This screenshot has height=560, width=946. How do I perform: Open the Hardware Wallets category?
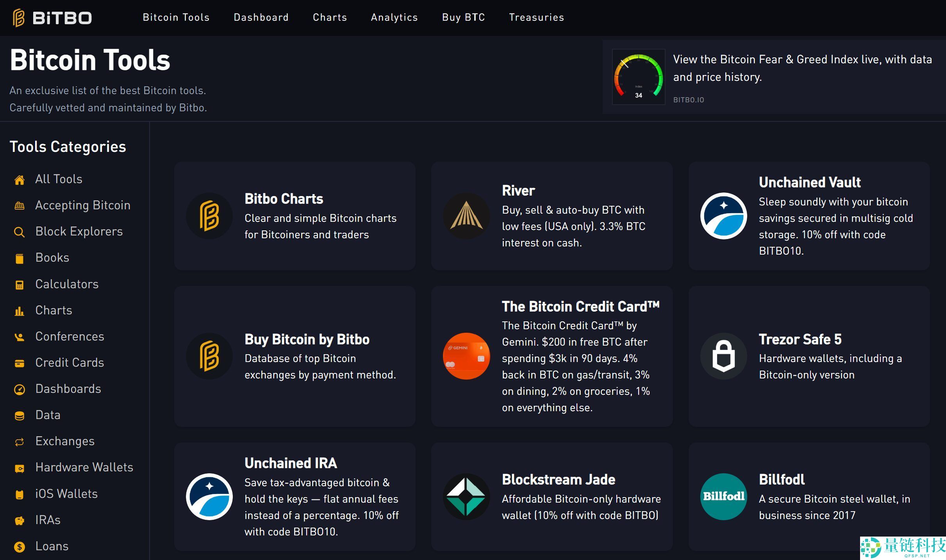click(84, 467)
